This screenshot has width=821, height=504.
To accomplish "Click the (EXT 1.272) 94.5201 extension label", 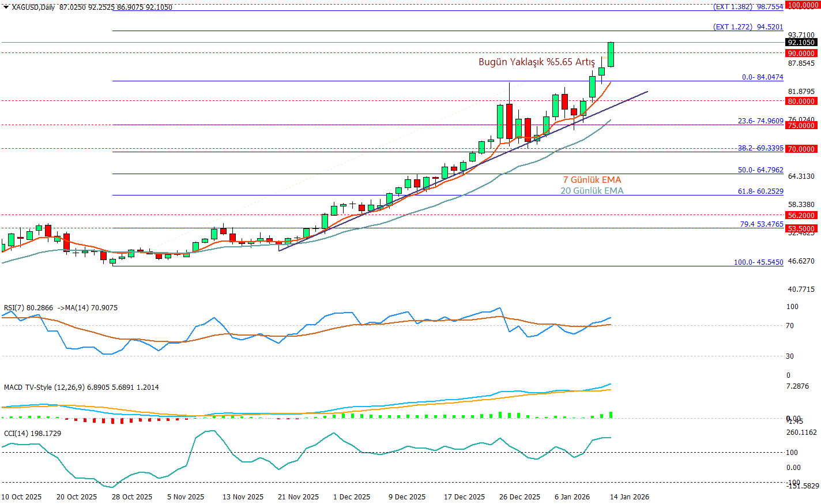I will point(748,27).
